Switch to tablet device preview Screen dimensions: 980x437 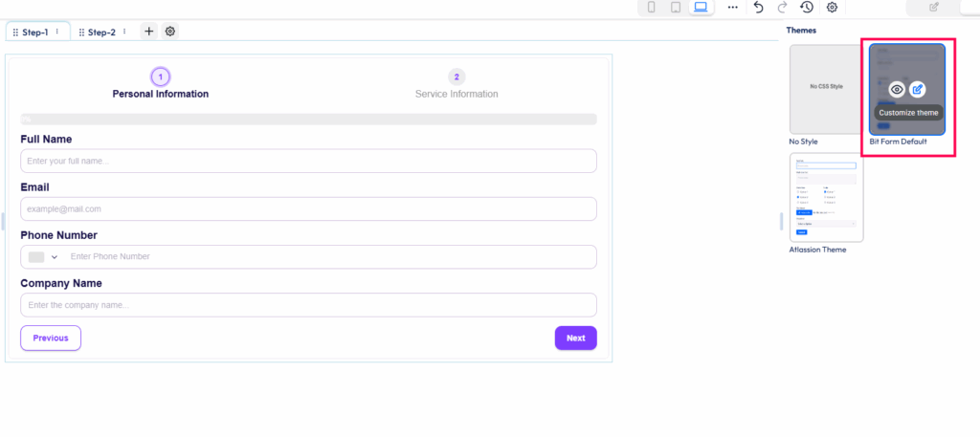676,8
